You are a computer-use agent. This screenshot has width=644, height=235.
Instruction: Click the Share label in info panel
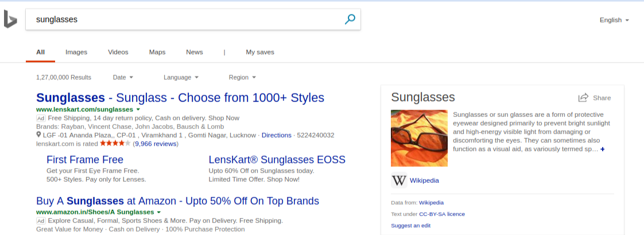coord(602,98)
